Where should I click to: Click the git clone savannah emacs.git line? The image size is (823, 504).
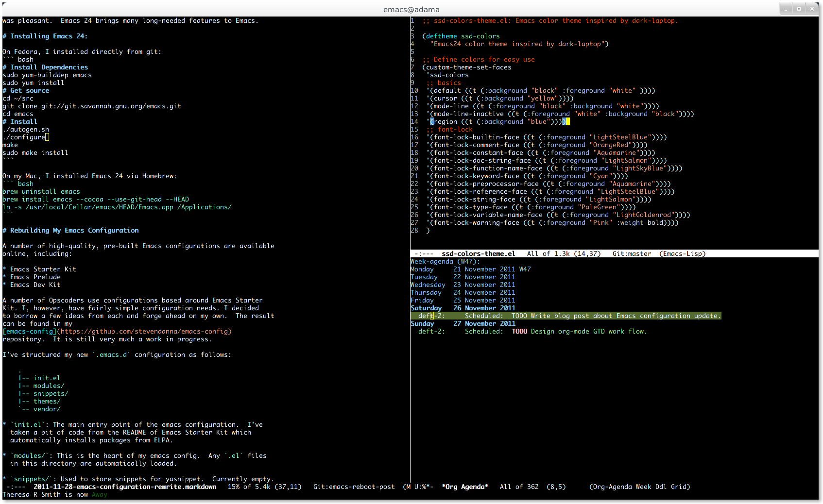92,106
